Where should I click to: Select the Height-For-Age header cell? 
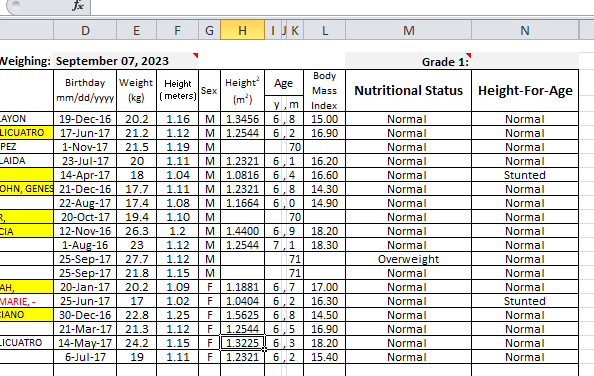[x=525, y=90]
